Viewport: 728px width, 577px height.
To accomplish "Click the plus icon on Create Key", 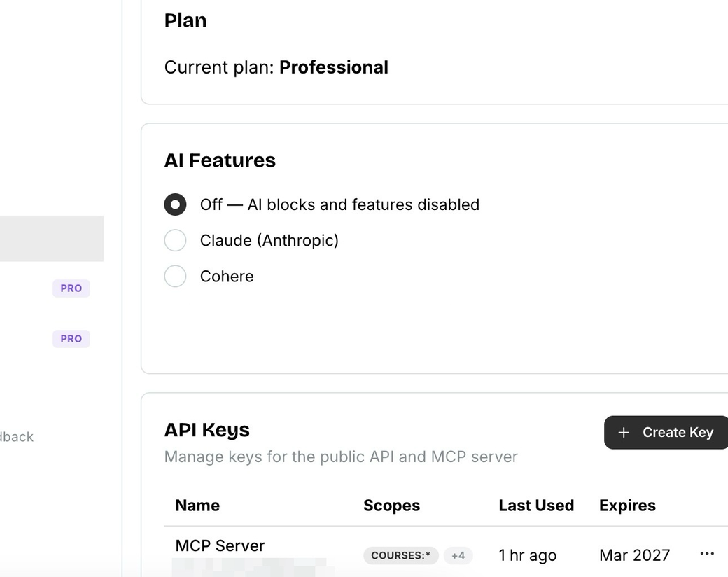I will [624, 433].
